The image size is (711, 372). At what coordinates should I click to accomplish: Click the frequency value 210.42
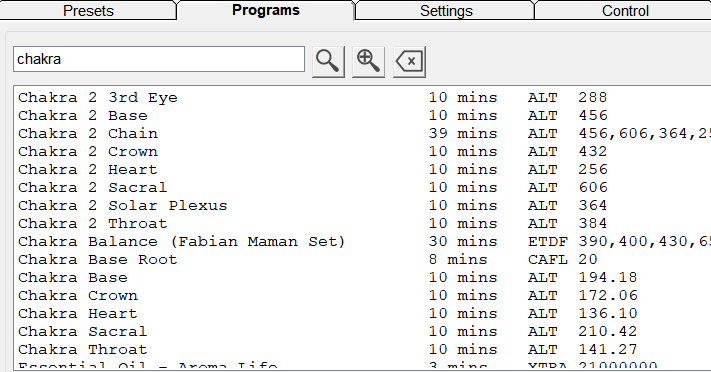[608, 332]
